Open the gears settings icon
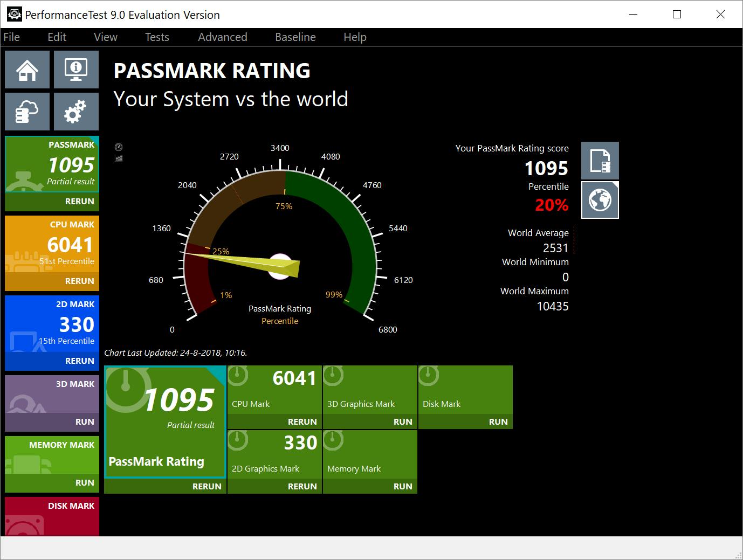This screenshot has height=560, width=743. [x=76, y=112]
